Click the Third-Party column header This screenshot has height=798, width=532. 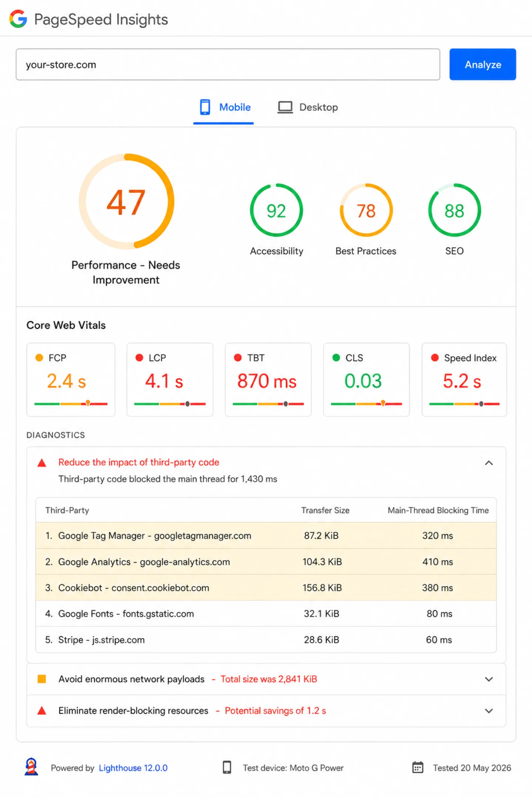click(x=67, y=510)
